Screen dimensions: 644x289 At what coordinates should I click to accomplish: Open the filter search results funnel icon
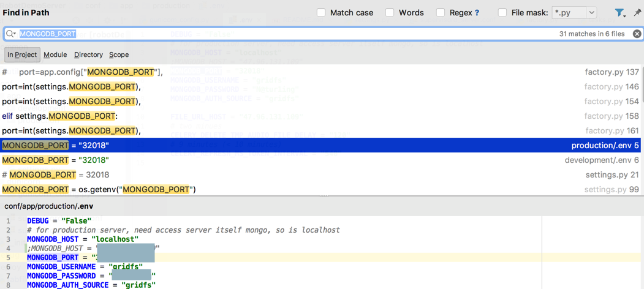coord(619,12)
